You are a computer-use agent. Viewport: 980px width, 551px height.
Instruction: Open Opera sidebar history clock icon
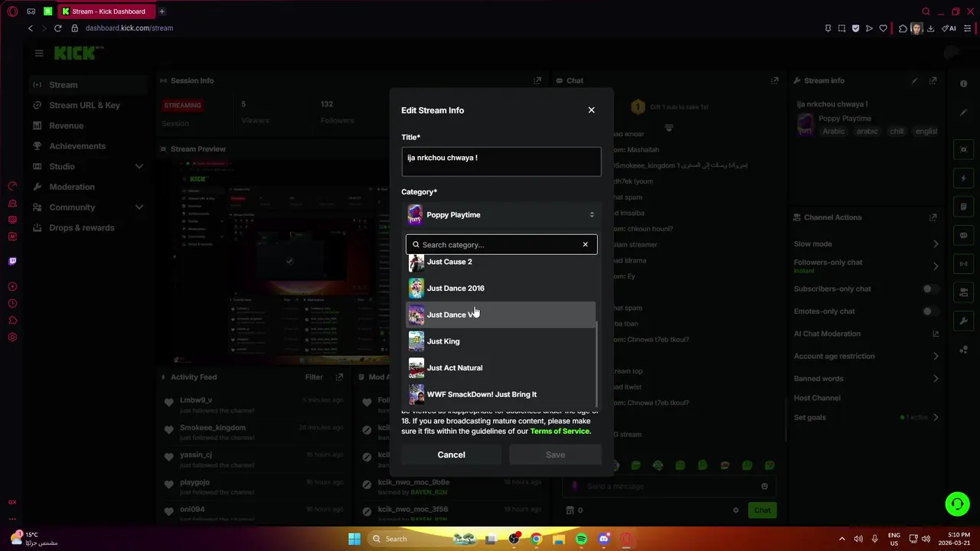[12, 304]
